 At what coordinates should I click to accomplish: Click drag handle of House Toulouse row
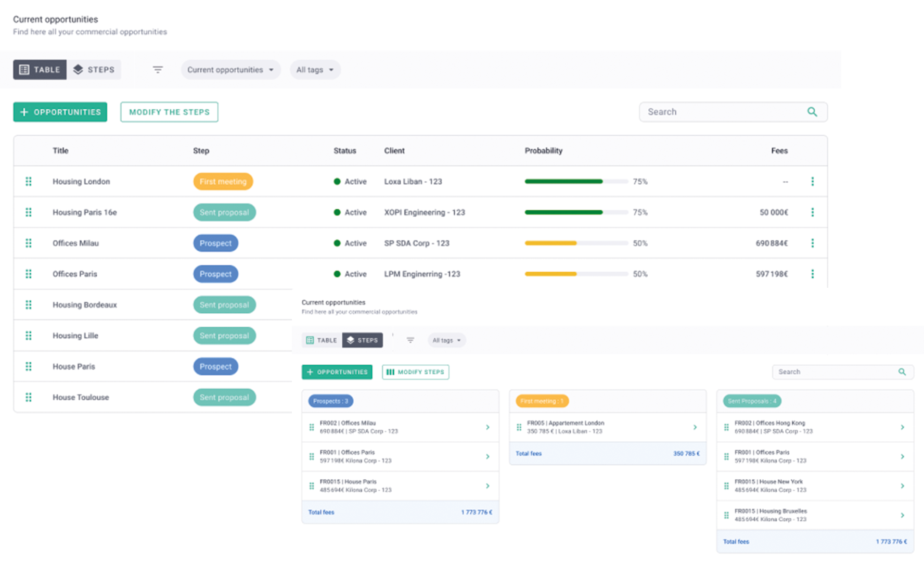29,398
